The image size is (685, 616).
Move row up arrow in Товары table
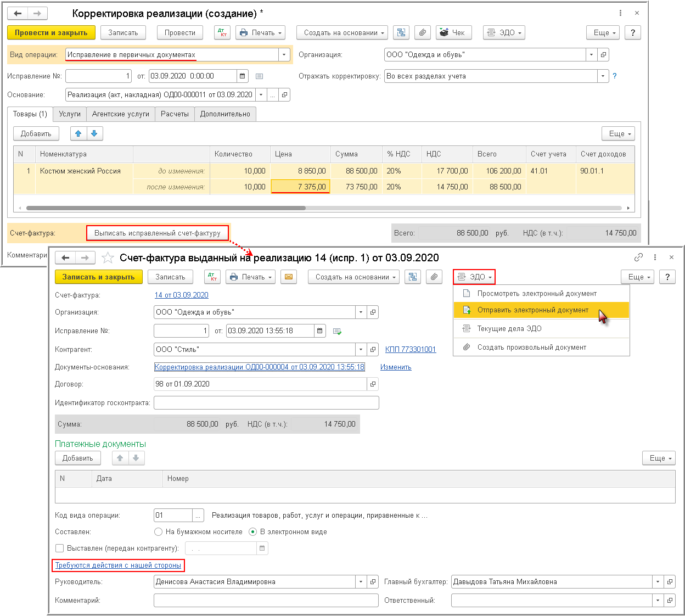(78, 133)
